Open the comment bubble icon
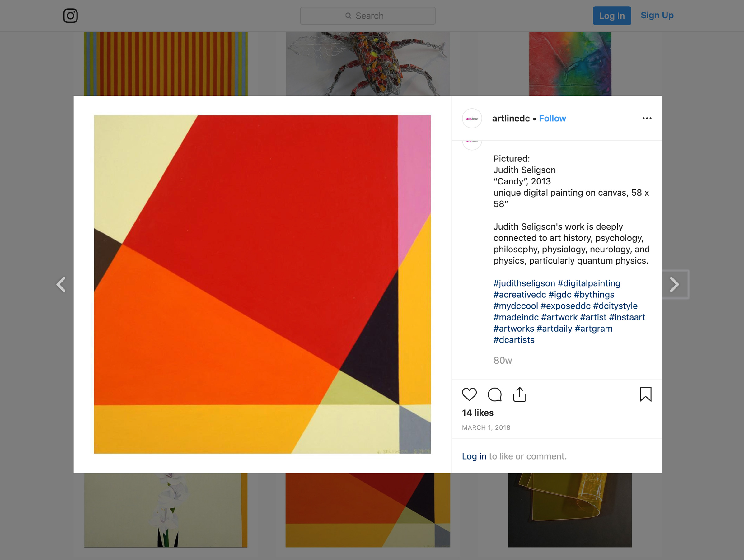The height and width of the screenshot is (560, 744). coord(494,394)
